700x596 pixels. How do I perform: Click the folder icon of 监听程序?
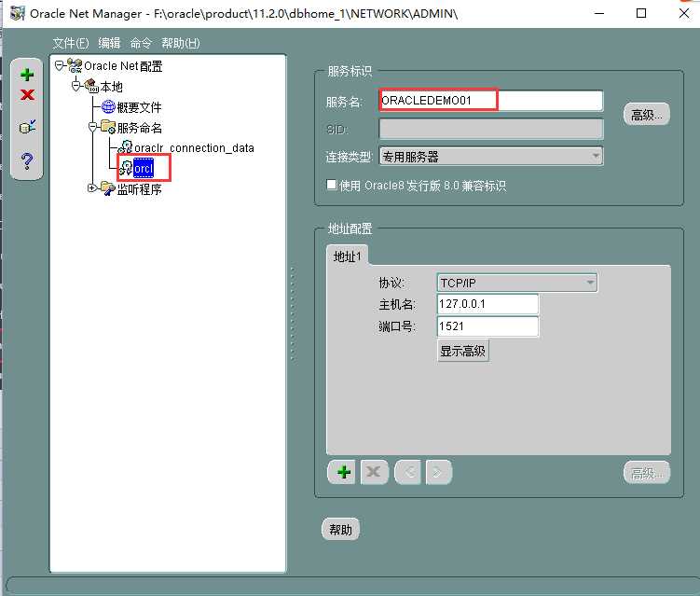(x=108, y=188)
